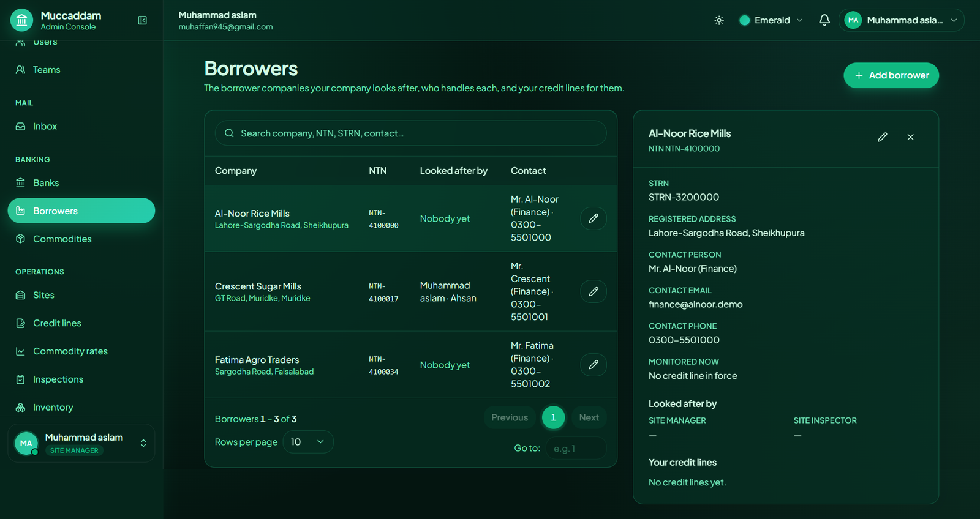Viewport: 980px width, 519px height.
Task: Edit the Crescent Sugar Mills row
Action: [x=594, y=291]
